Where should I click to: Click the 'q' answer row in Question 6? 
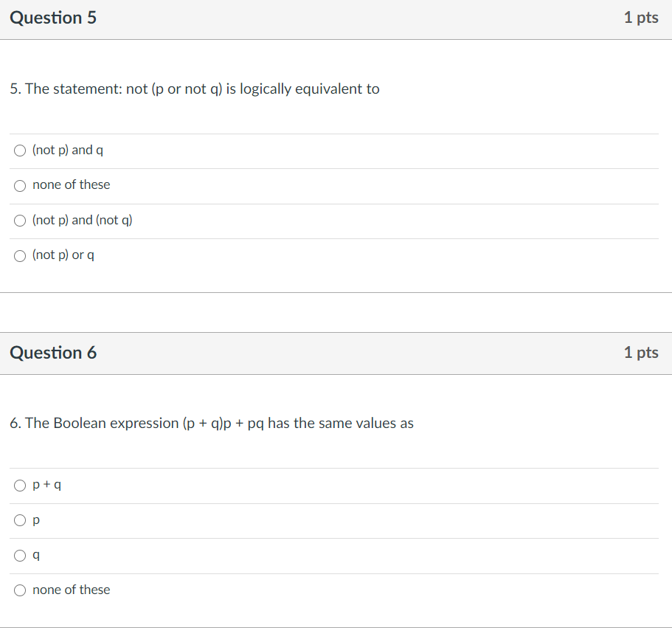[35, 556]
